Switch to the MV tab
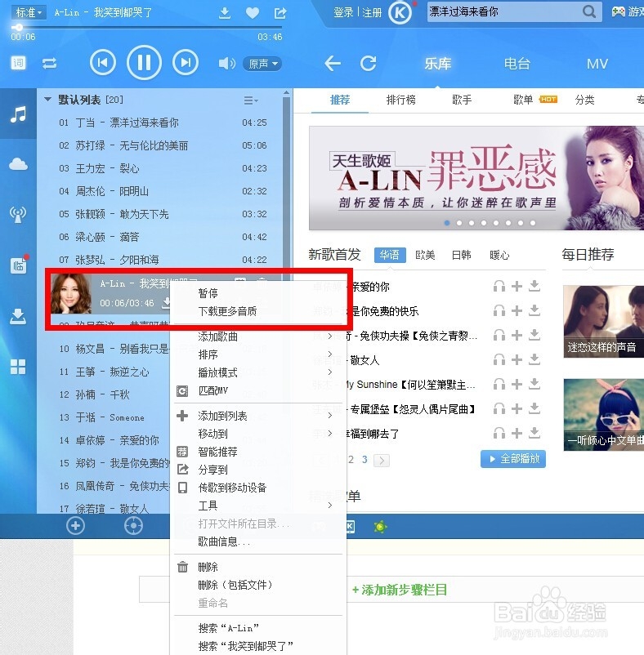 pos(597,64)
